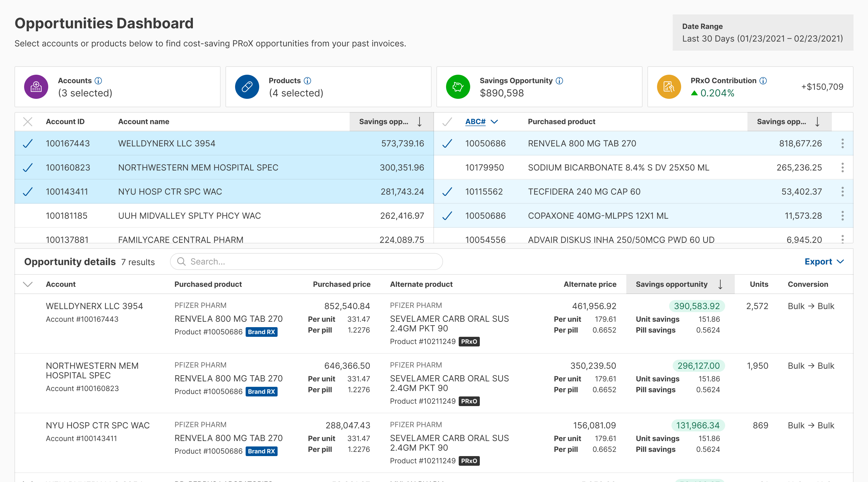
Task: Click the purple Accounts card icon
Action: pos(36,87)
